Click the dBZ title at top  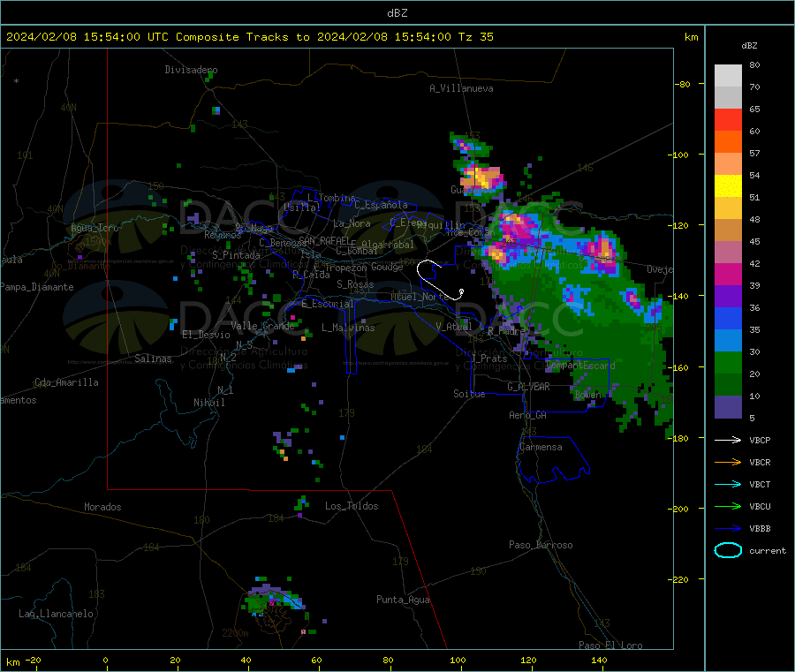[x=397, y=13]
